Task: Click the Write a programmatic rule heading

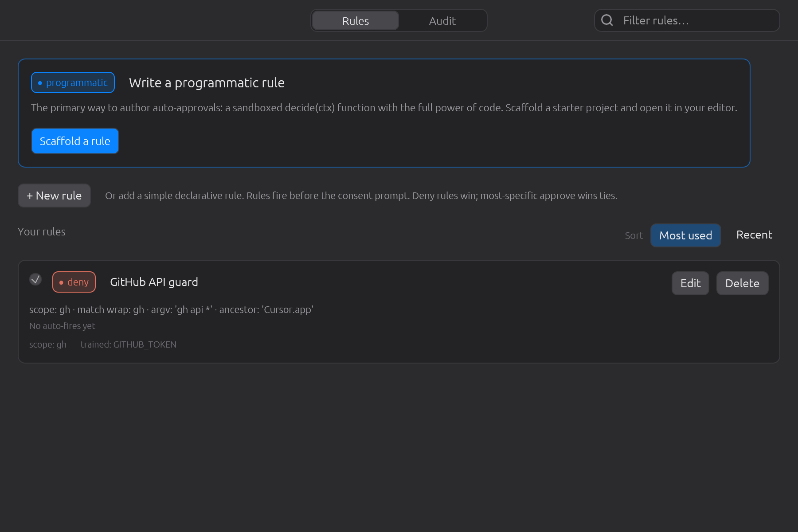Action: [207, 82]
